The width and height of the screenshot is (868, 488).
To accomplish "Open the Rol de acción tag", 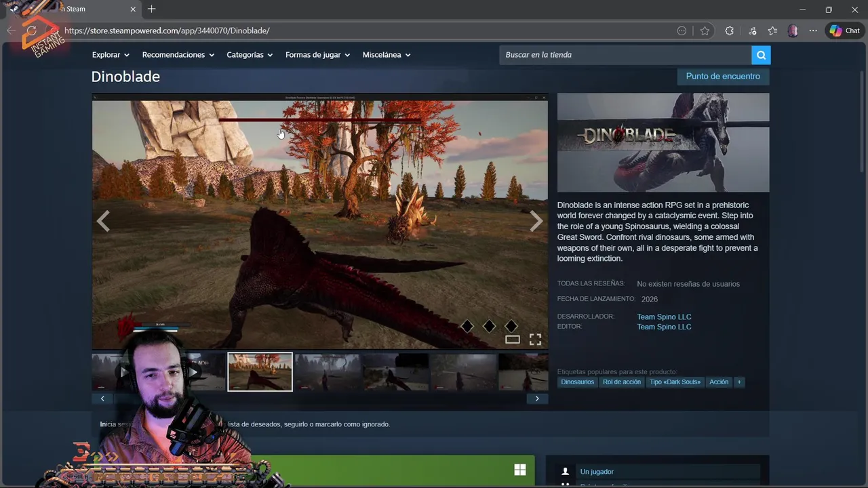I will tap(622, 382).
